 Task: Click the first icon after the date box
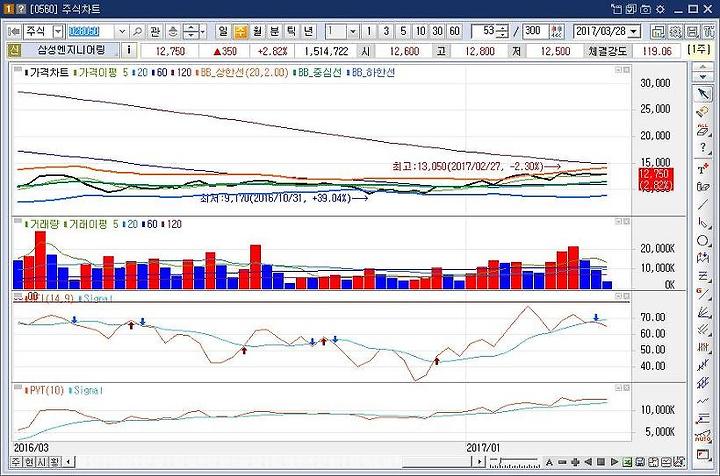tap(658, 31)
